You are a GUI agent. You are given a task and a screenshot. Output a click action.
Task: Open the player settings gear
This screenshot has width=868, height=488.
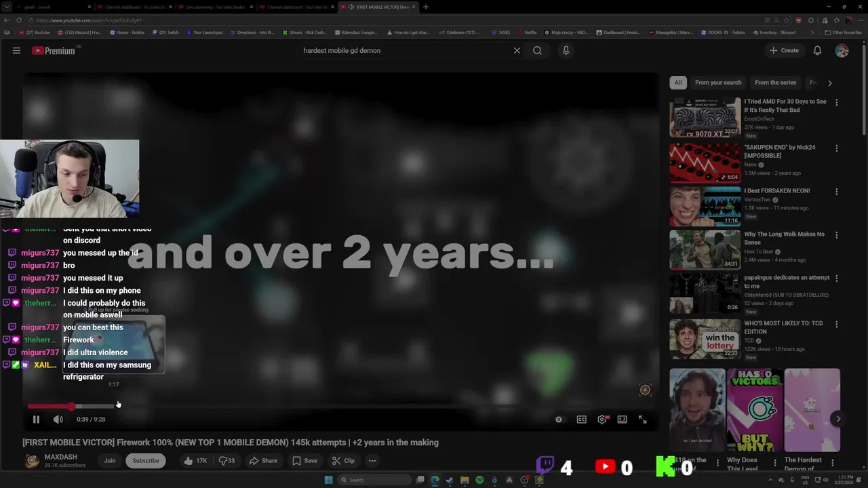pos(602,420)
